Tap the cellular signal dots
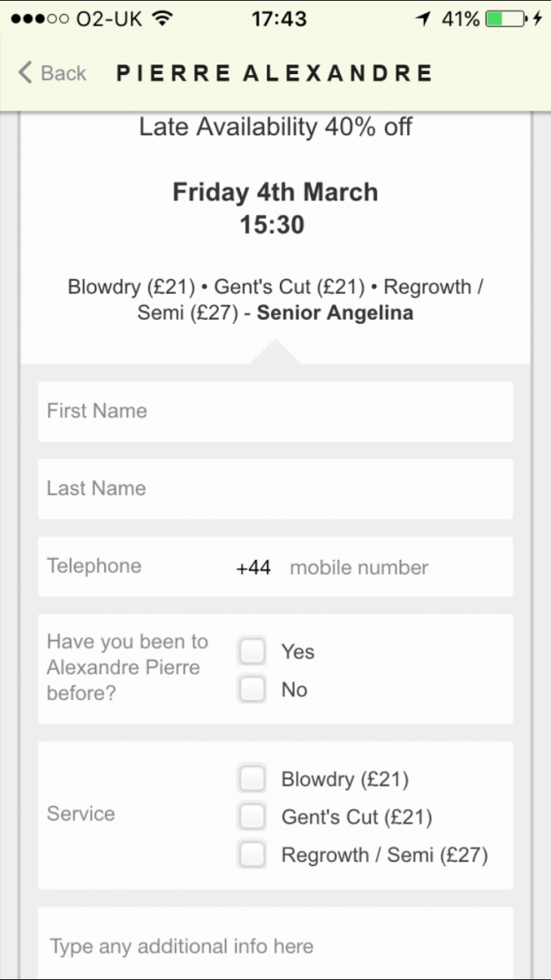This screenshot has width=551, height=980. pyautogui.click(x=41, y=19)
